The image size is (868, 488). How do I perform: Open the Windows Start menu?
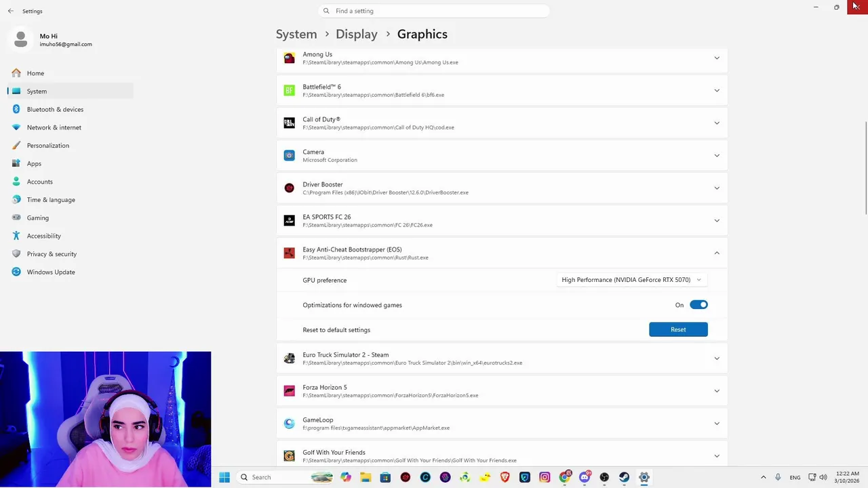point(224,477)
